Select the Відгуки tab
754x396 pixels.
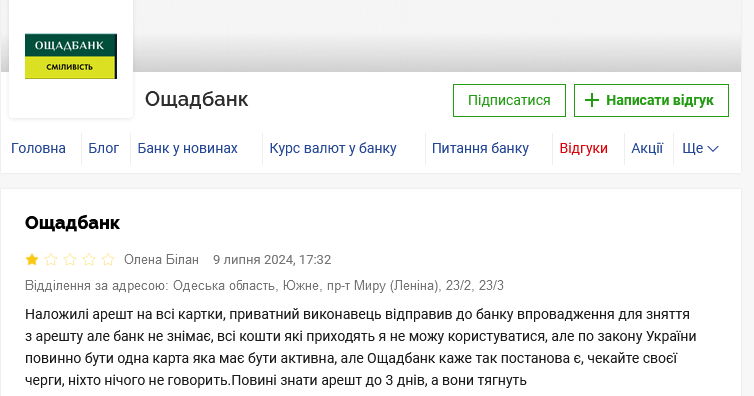click(x=583, y=148)
